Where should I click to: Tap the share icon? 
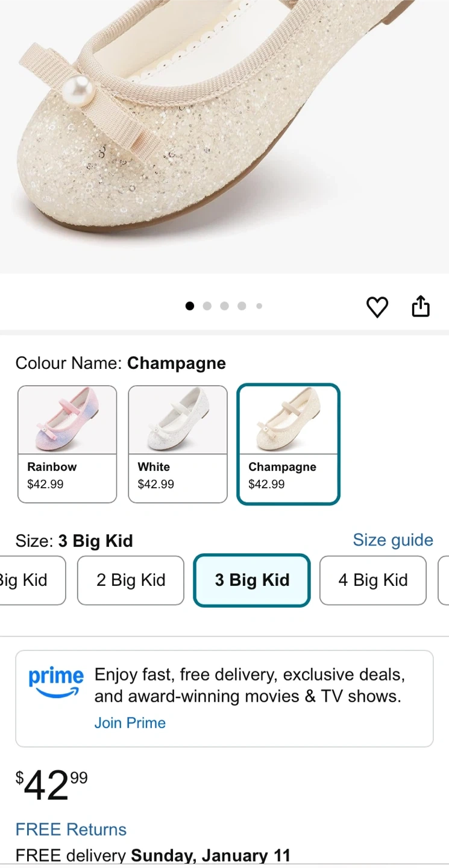pos(421,306)
